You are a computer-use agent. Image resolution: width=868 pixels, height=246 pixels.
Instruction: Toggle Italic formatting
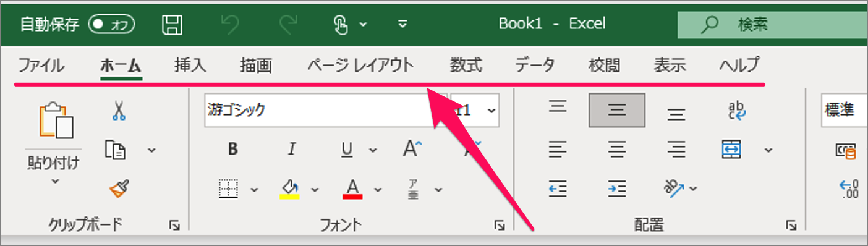[291, 150]
